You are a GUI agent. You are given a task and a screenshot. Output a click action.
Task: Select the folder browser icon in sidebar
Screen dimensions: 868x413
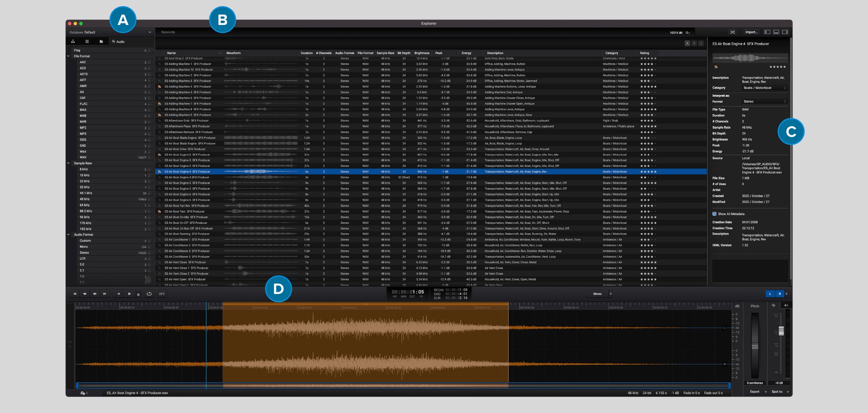(x=101, y=41)
